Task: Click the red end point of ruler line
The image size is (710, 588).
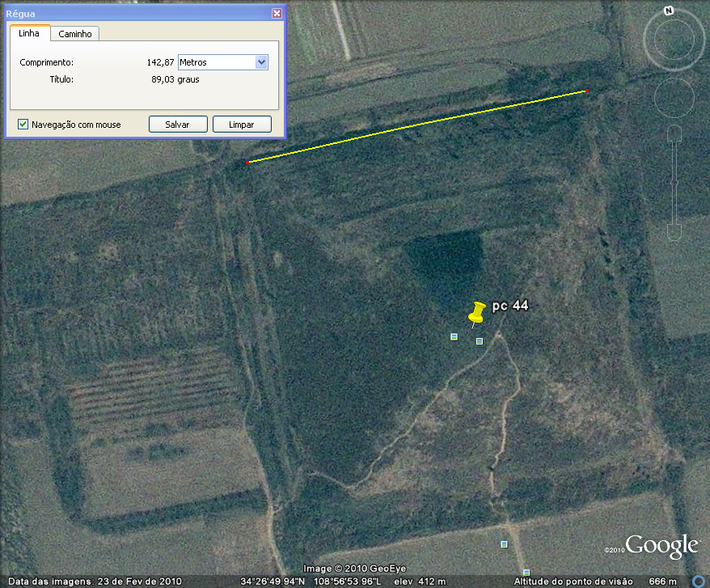Action: coord(586,91)
